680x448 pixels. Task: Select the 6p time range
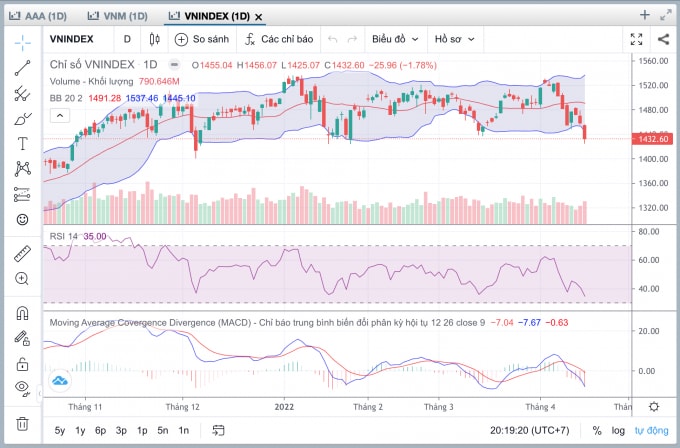tap(101, 431)
